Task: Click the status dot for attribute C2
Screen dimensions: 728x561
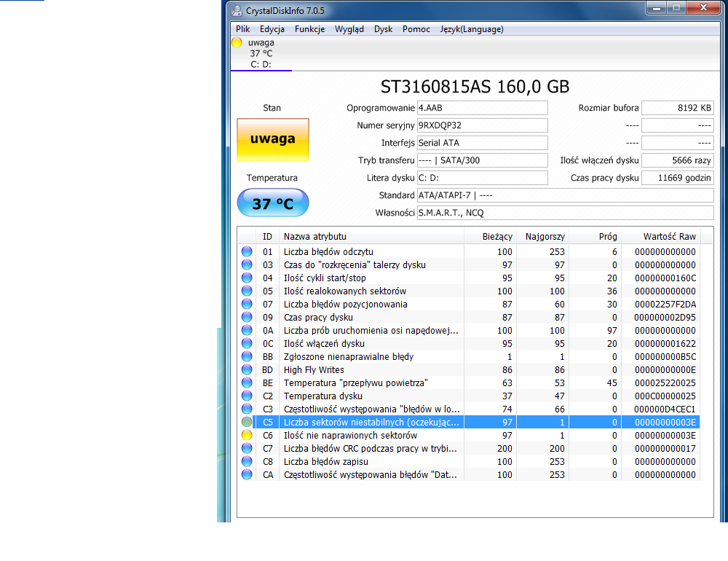Action: pos(247,396)
